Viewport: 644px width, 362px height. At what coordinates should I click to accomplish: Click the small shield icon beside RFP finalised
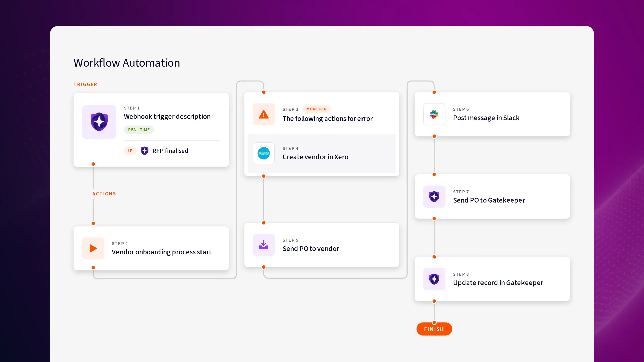(x=144, y=151)
